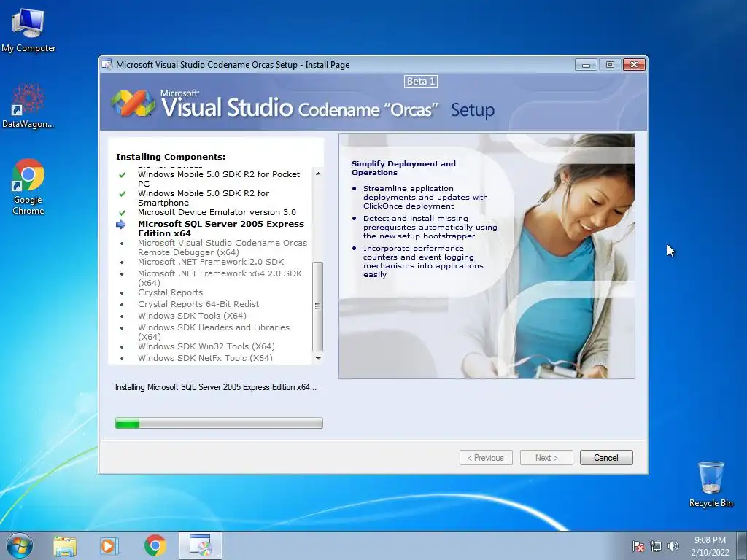Close the Visual Studio Orcas Setup window
The width and height of the screenshot is (747, 560).
[x=634, y=65]
